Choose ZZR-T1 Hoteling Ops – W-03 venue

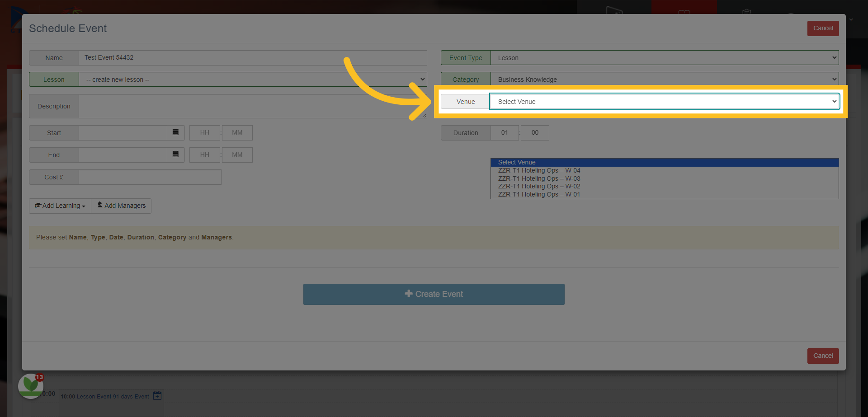[x=665, y=179]
